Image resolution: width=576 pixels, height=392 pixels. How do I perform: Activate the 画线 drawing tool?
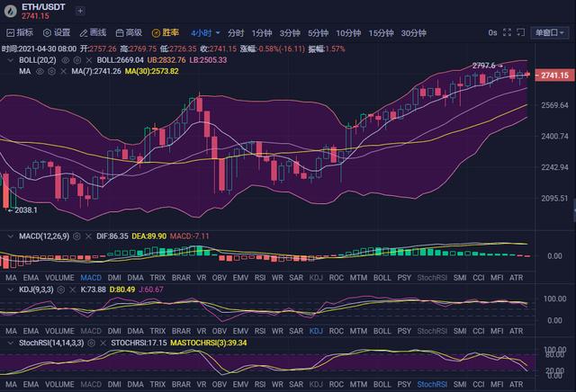93,32
